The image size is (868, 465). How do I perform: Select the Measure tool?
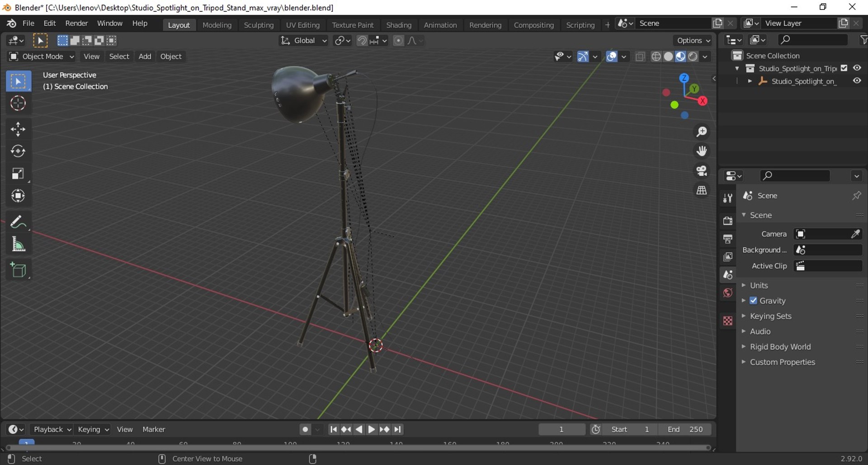[18, 245]
